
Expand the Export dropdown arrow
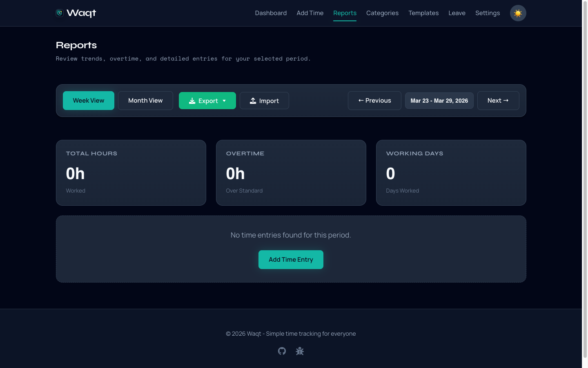[x=224, y=101]
